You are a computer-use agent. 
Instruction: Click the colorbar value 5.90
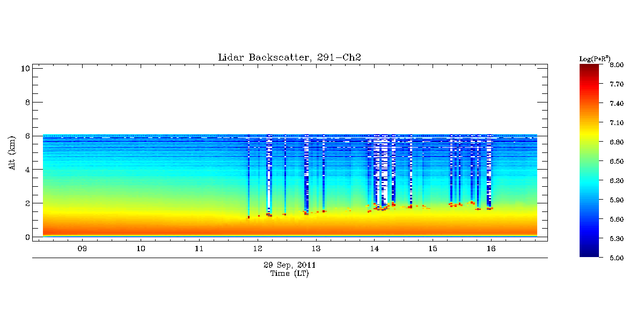617,200
